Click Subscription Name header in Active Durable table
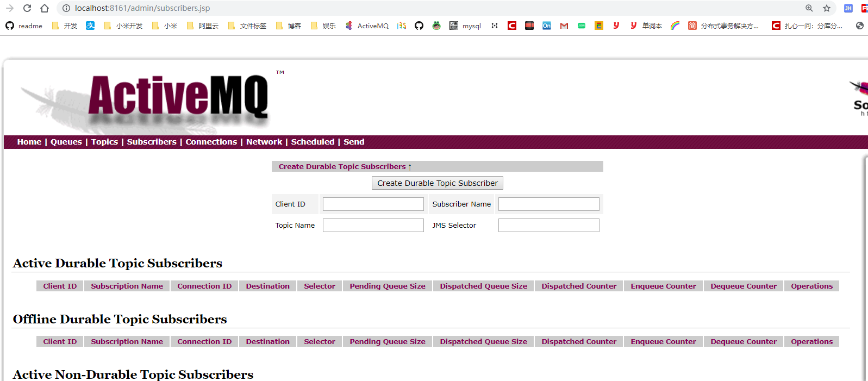This screenshot has width=868, height=381. click(x=127, y=286)
